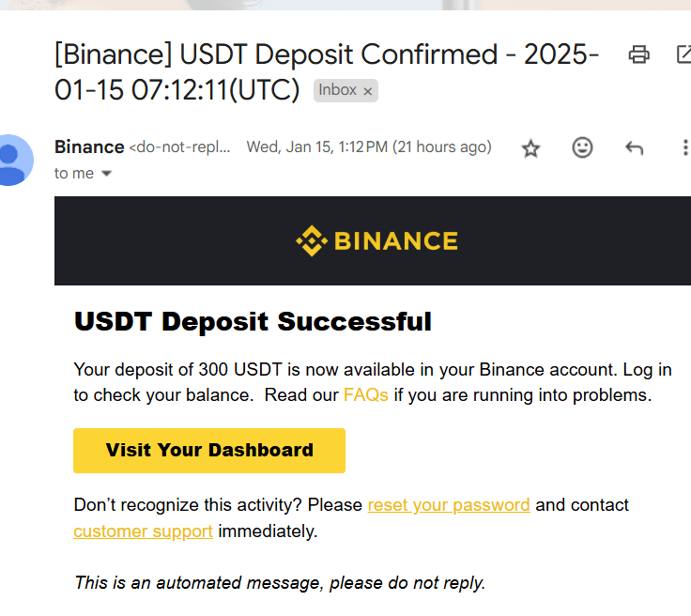Click the 'USDT Deposit Successful' heading

253,322
